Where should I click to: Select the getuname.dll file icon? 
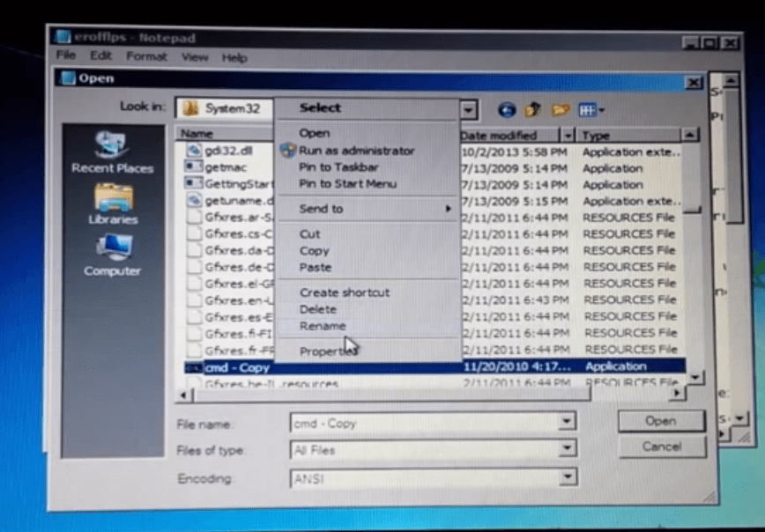point(194,200)
